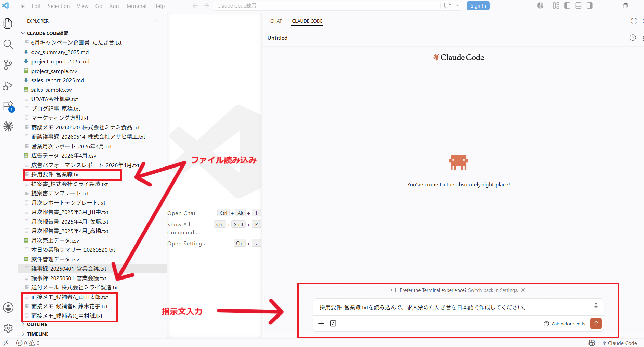Click the command center search box
Screen dimensions: 644x347
(327, 6)
